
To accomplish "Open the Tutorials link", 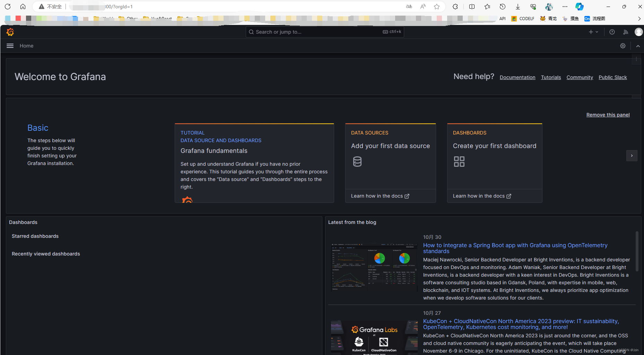I will [551, 77].
